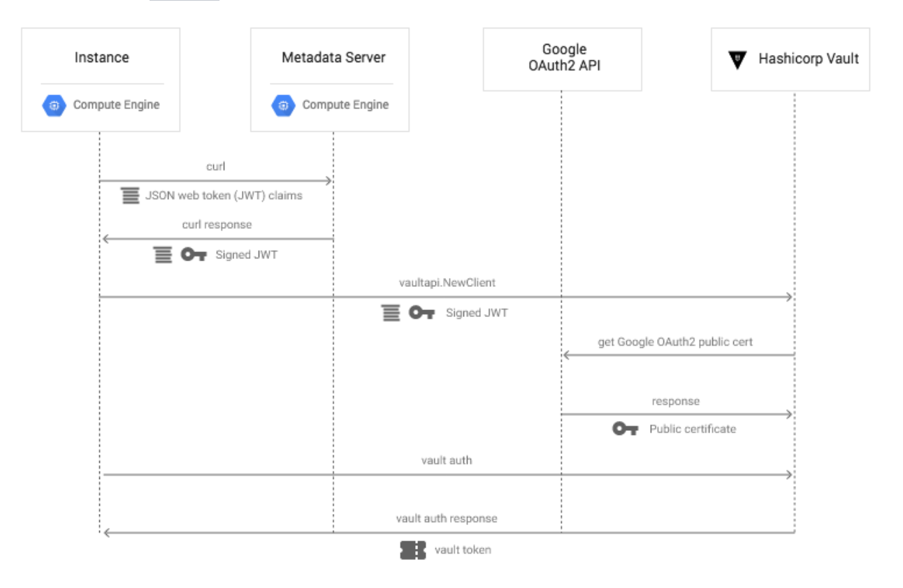Click the "JSON web token (JWT) claims" text
The image size is (903, 588).
(224, 196)
